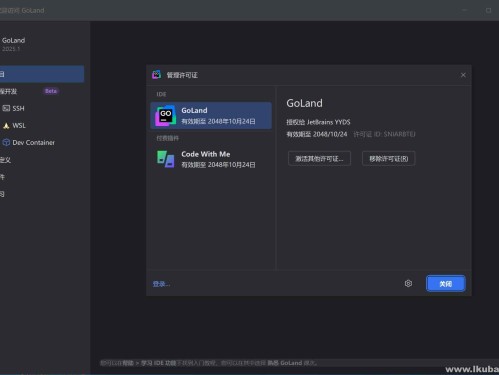Click the license ID text
The width and height of the screenshot is (499, 375).
coord(384,134)
